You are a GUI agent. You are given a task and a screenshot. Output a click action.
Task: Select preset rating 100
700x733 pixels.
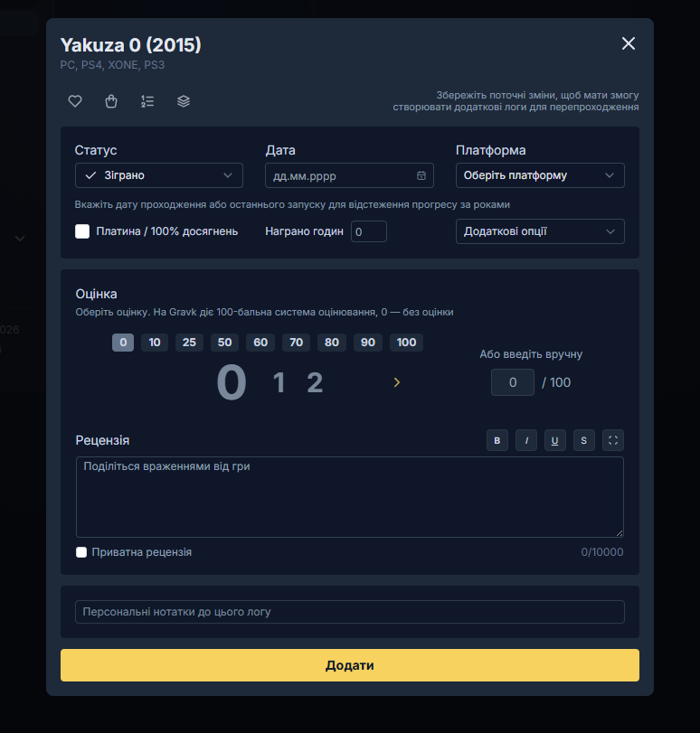click(406, 343)
